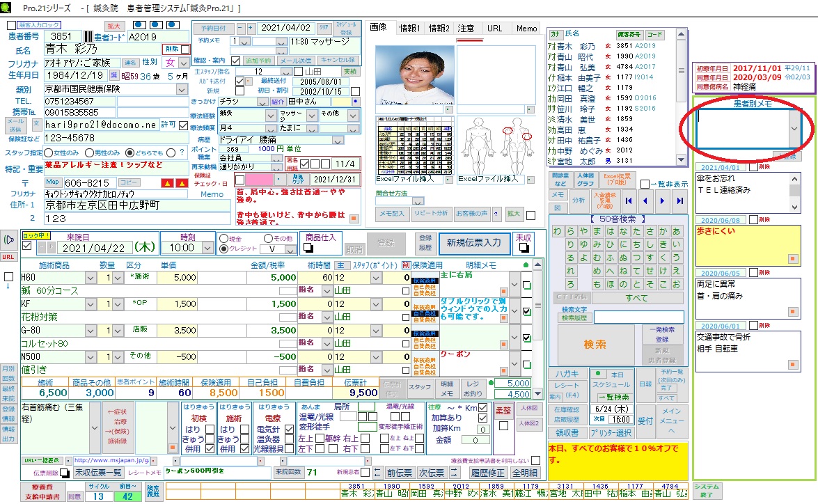Click the あ key in the 50音検索 grid

coord(676,231)
